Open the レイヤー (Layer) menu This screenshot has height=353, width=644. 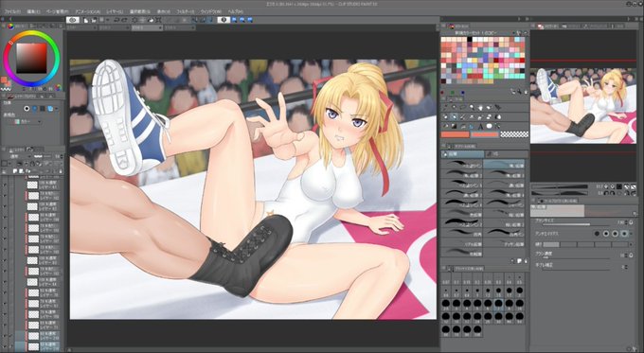[x=115, y=11]
